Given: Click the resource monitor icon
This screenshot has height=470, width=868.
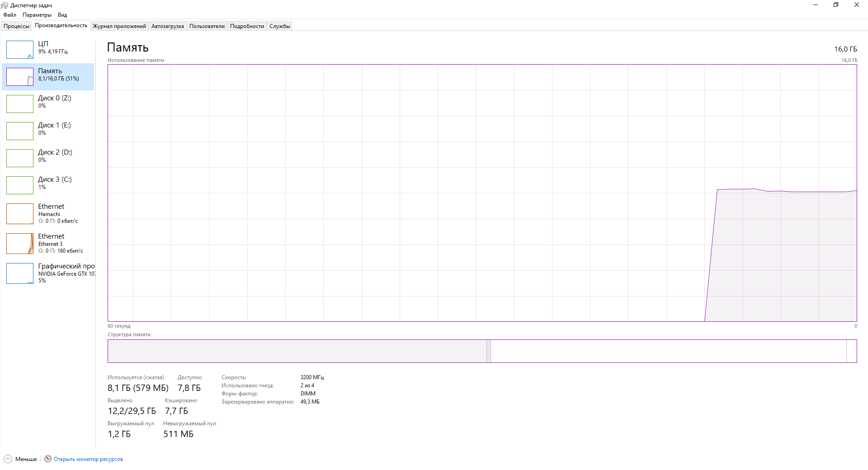Looking at the screenshot, I should click(48, 459).
